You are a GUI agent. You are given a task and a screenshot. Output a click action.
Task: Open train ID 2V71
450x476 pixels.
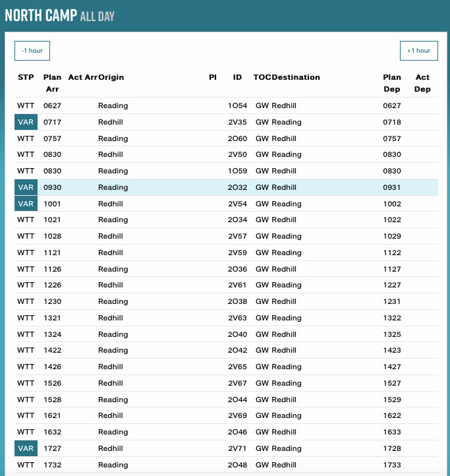click(237, 448)
